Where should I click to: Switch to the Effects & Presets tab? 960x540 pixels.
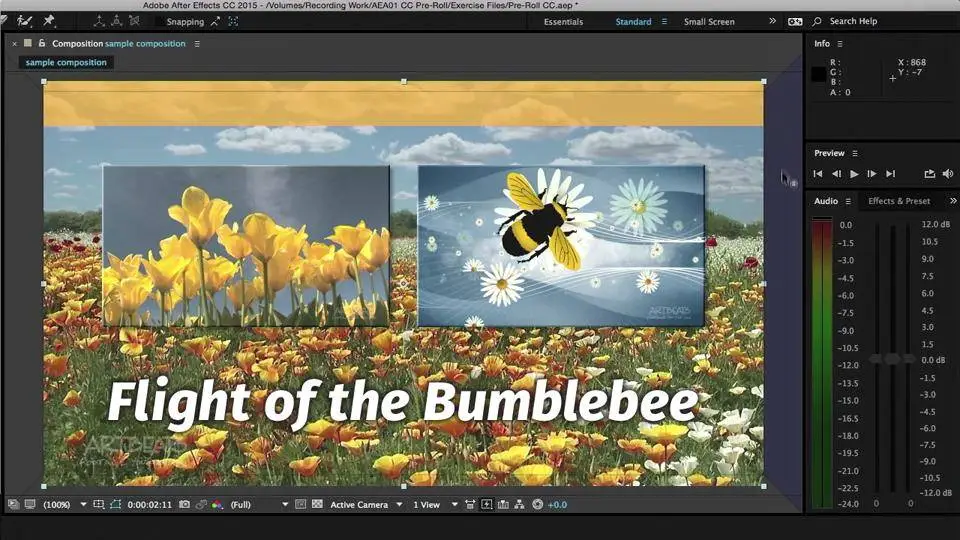pyautogui.click(x=899, y=201)
